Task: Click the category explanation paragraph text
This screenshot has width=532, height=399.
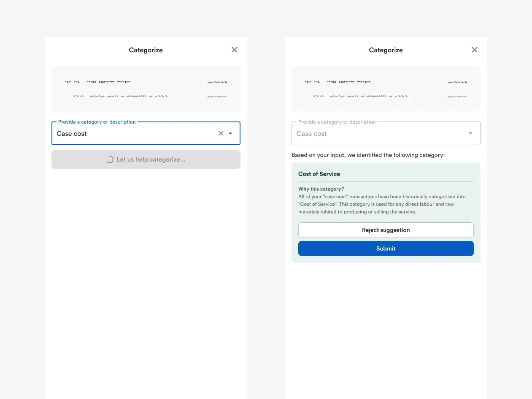Action: [382, 204]
